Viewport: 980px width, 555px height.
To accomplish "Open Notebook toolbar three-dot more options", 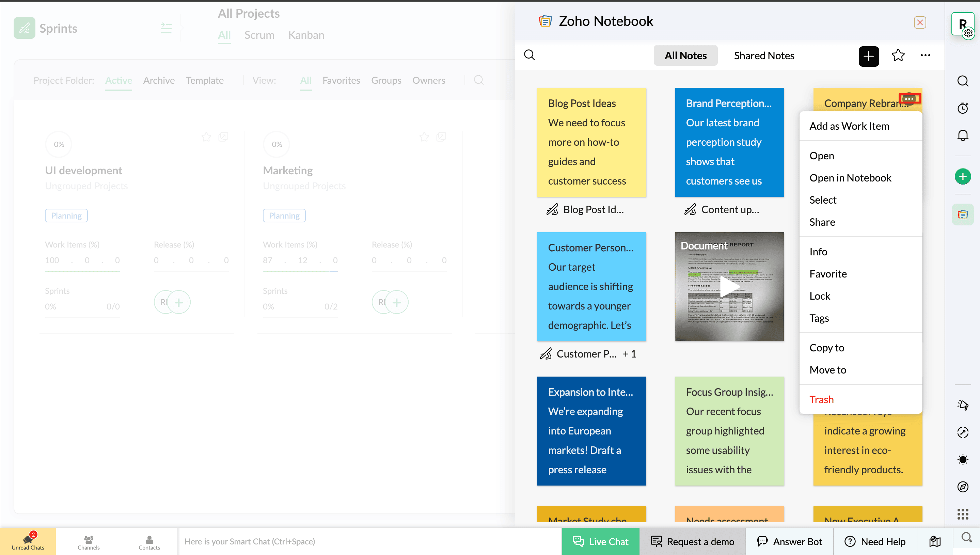I will point(925,55).
